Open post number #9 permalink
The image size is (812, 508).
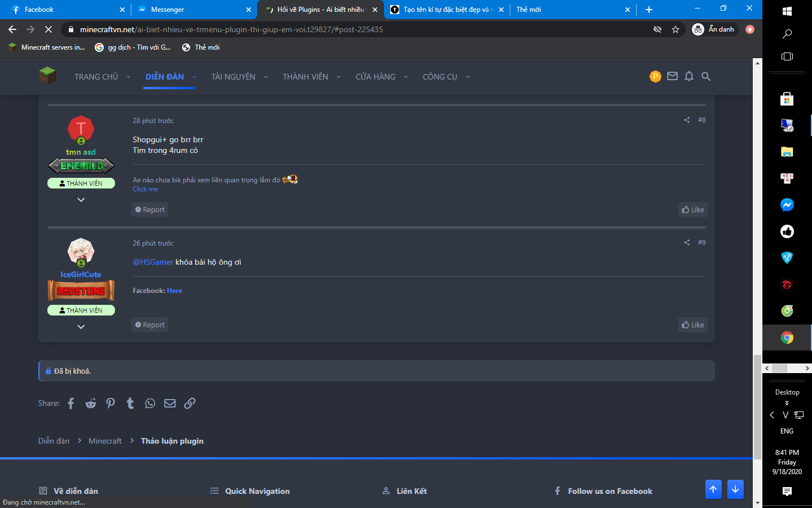point(701,242)
